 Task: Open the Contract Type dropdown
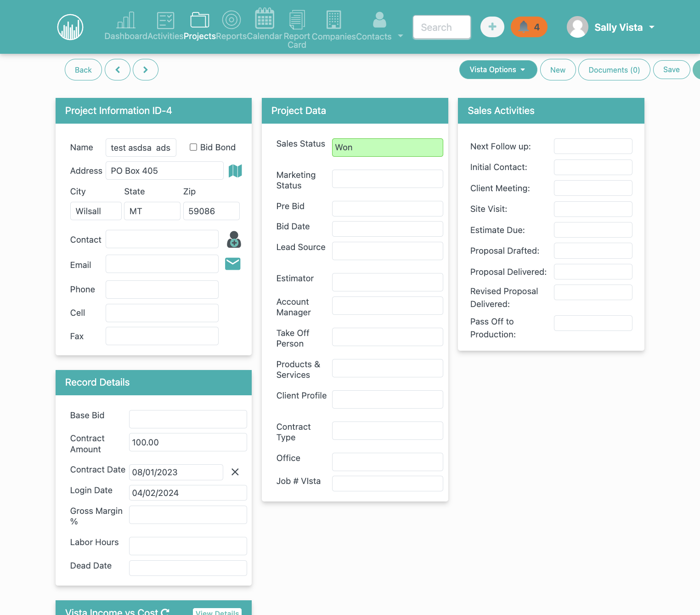pyautogui.click(x=388, y=431)
